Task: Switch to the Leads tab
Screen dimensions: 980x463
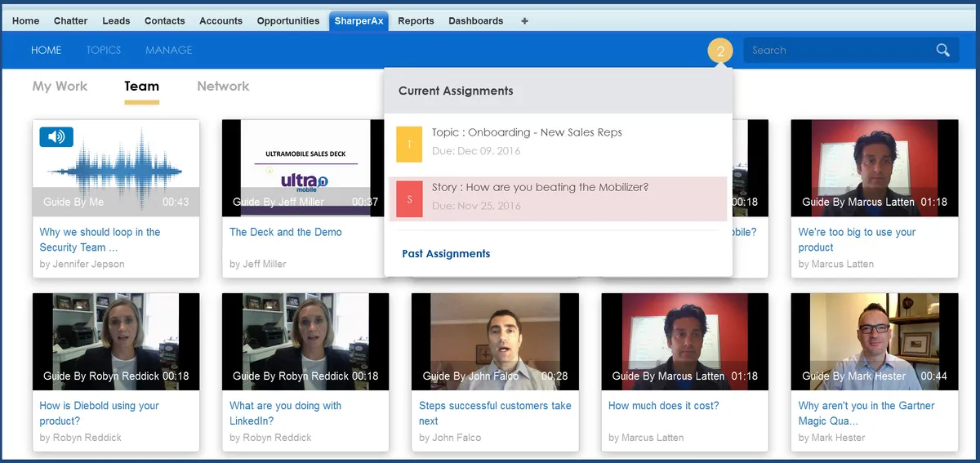Action: click(x=116, y=21)
